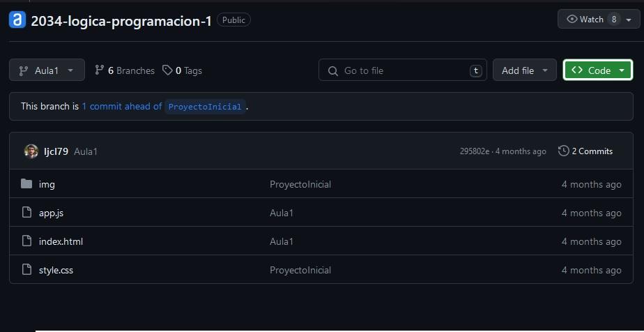Viewport: 644px width, 332px height.
Task: View the 6 Branches list
Action: tap(125, 70)
